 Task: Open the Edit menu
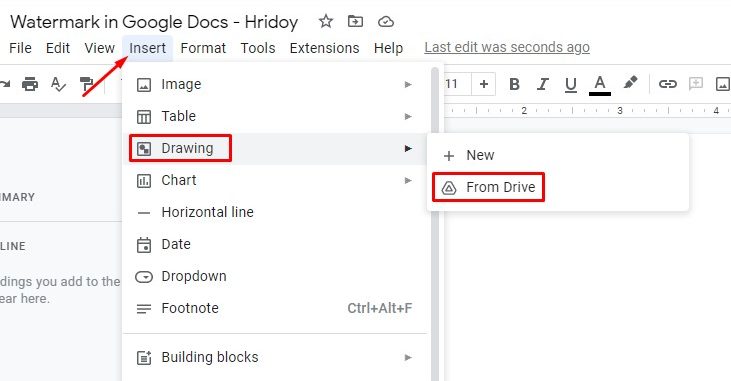click(x=58, y=48)
